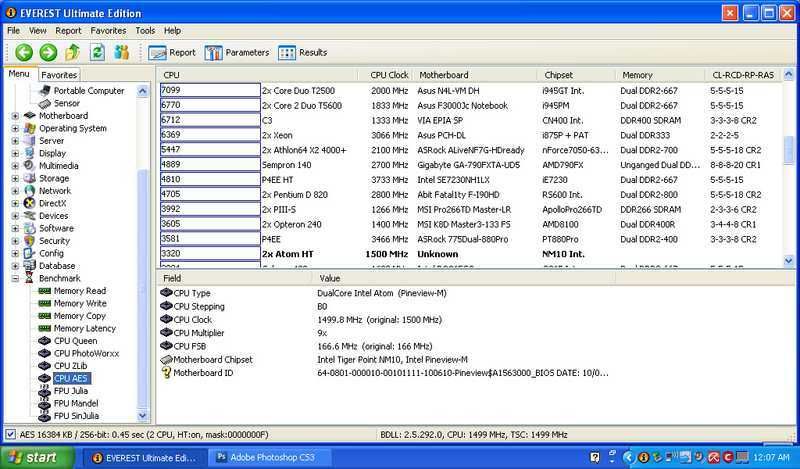Click the Manage Users people icon
Image resolution: width=800 pixels, height=469 pixels.
click(x=121, y=52)
